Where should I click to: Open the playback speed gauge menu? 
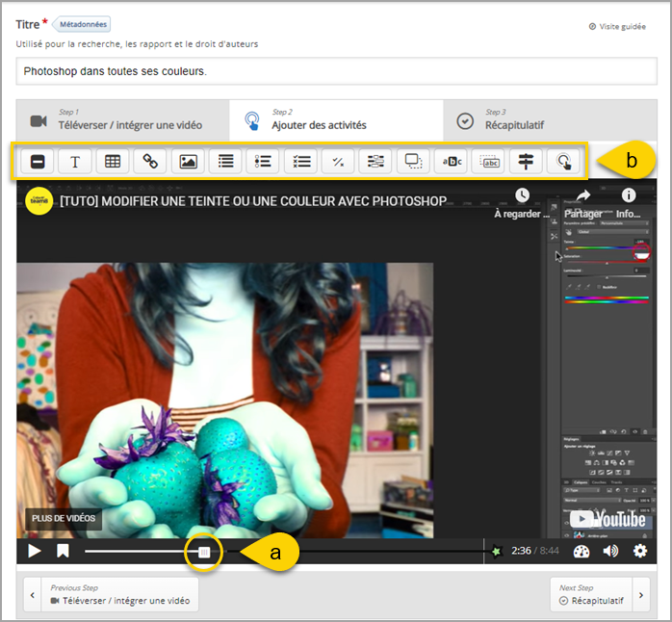tap(582, 552)
